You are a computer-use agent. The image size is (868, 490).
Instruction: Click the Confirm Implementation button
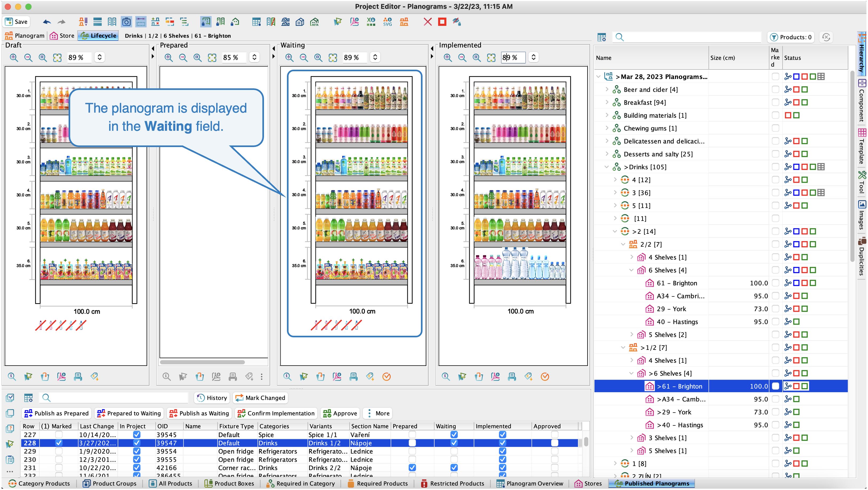(276, 413)
